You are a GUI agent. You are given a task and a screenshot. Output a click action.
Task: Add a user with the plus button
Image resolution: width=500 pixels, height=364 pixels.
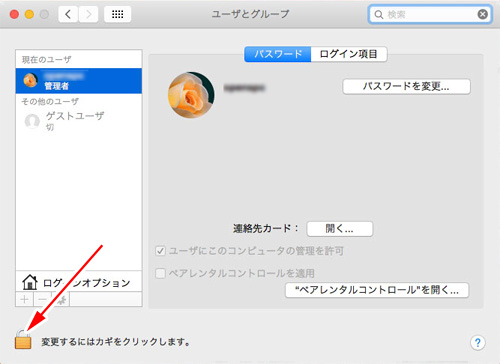coord(24,299)
